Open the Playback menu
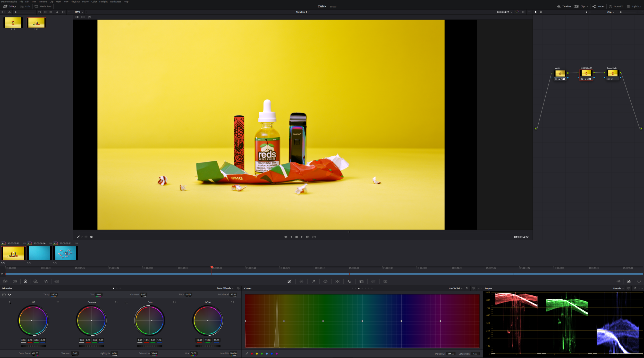The height and width of the screenshot is (358, 644). tap(75, 2)
